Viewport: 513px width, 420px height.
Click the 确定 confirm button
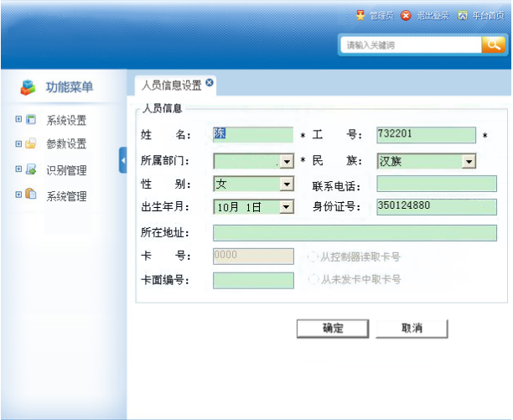333,329
